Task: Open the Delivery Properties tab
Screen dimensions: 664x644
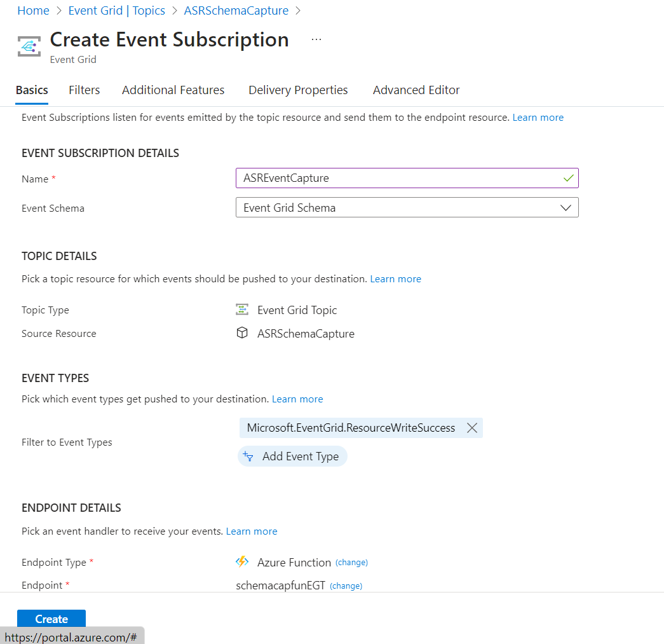Action: point(298,90)
